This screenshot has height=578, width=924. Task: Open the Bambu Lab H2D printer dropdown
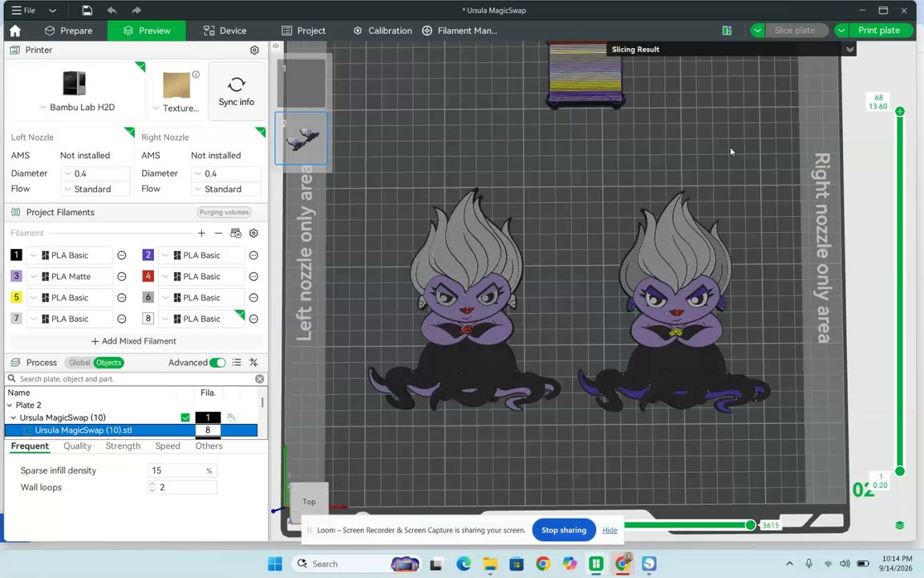(77, 108)
